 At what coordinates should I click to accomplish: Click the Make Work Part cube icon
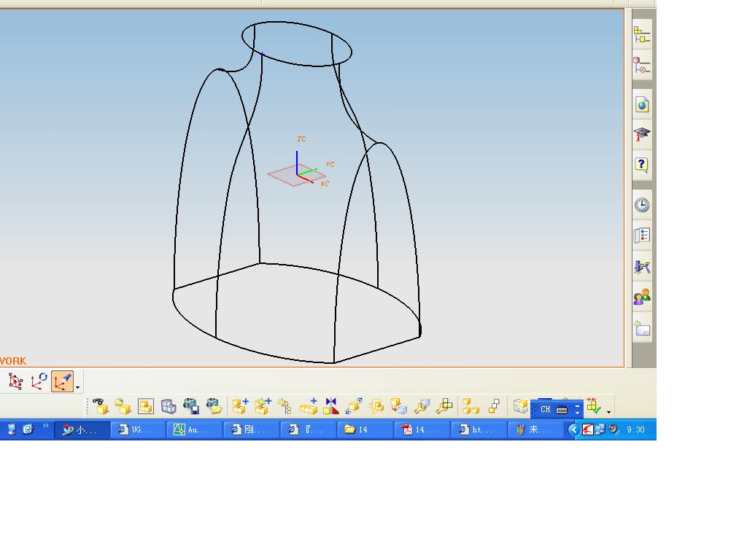pos(520,405)
